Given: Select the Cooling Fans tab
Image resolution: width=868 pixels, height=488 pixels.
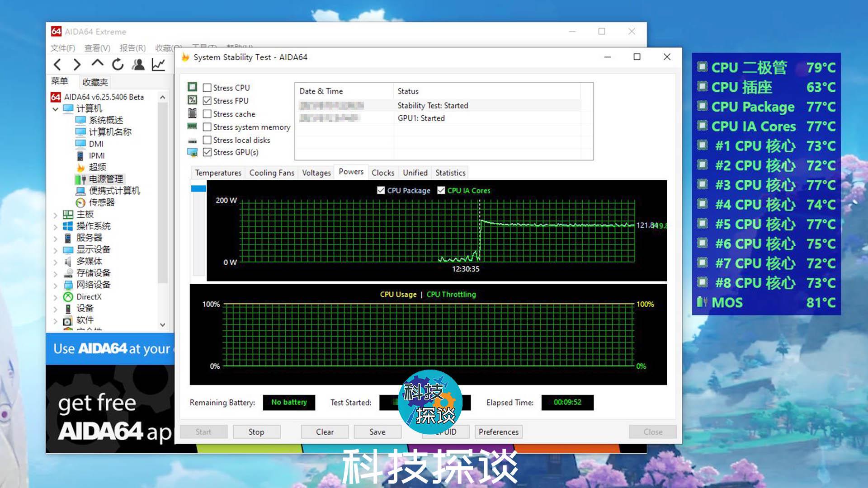Looking at the screenshot, I should pyautogui.click(x=271, y=172).
